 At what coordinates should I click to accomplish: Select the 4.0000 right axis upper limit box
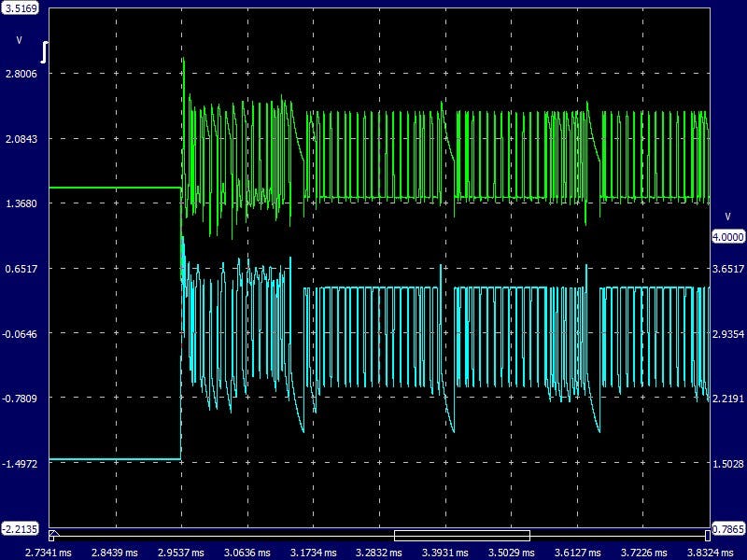click(727, 237)
